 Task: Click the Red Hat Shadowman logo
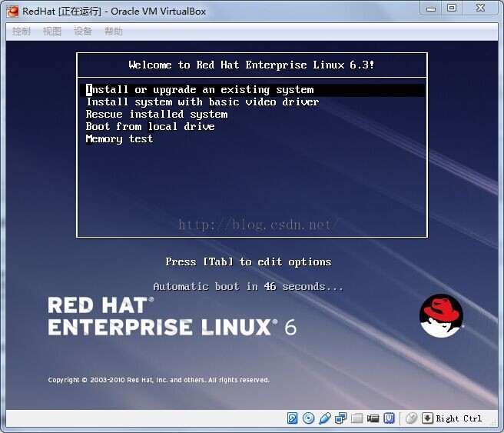(441, 315)
